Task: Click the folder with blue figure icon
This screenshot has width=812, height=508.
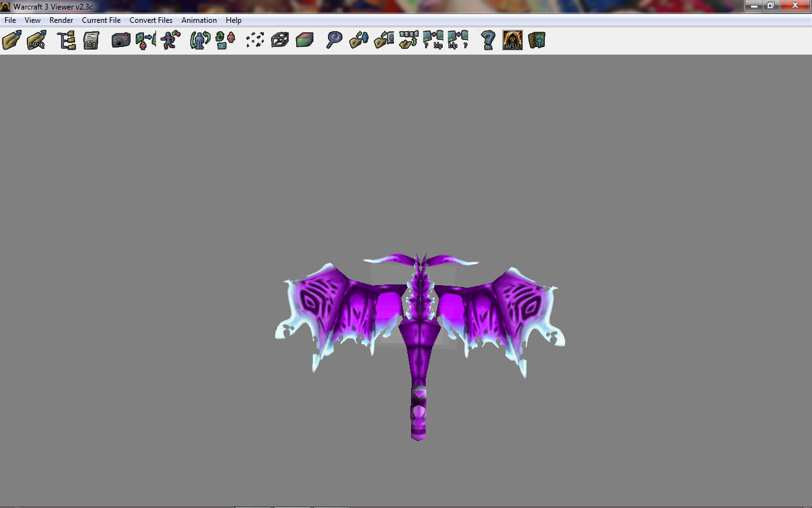Action: (359, 41)
